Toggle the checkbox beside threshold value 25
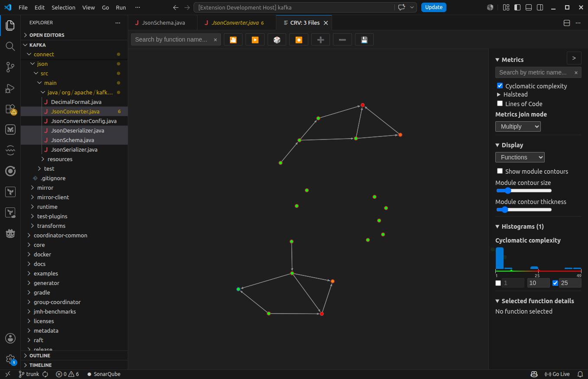588x379 pixels. coord(556,283)
